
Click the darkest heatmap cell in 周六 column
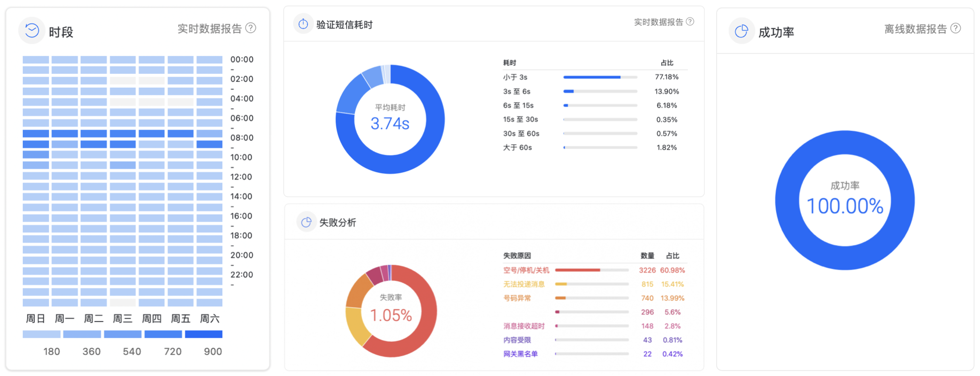pyautogui.click(x=209, y=144)
